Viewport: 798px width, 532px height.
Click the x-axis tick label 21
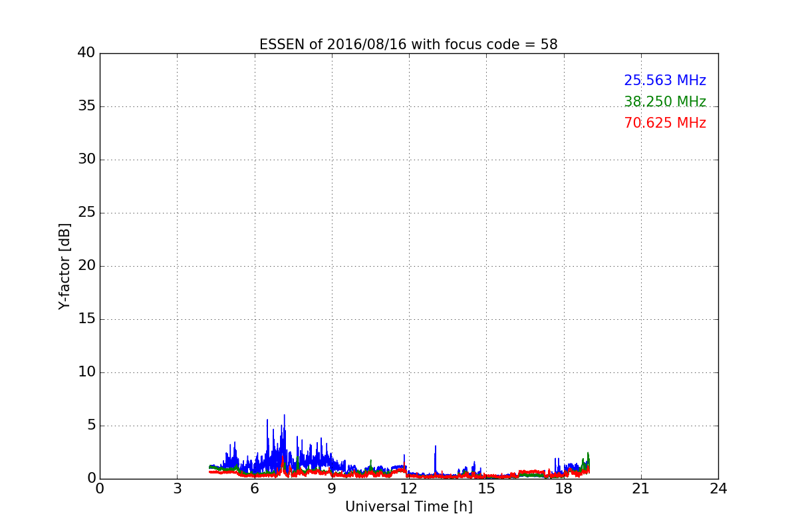click(x=641, y=488)
